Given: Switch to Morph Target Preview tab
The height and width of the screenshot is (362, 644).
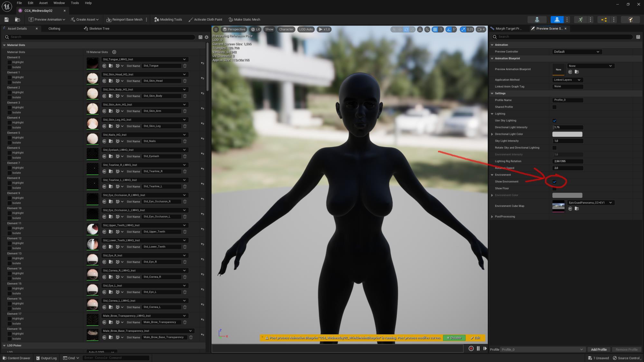Looking at the screenshot, I should (x=506, y=29).
